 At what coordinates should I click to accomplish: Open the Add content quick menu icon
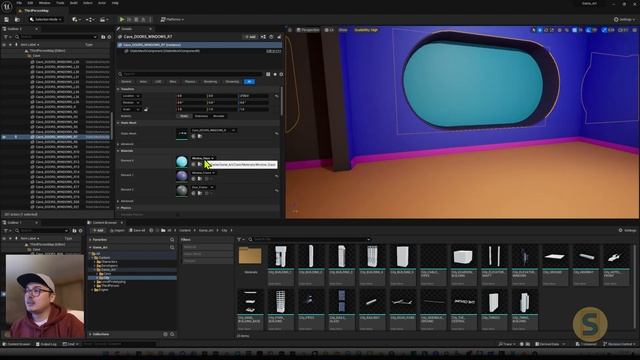[x=76, y=19]
